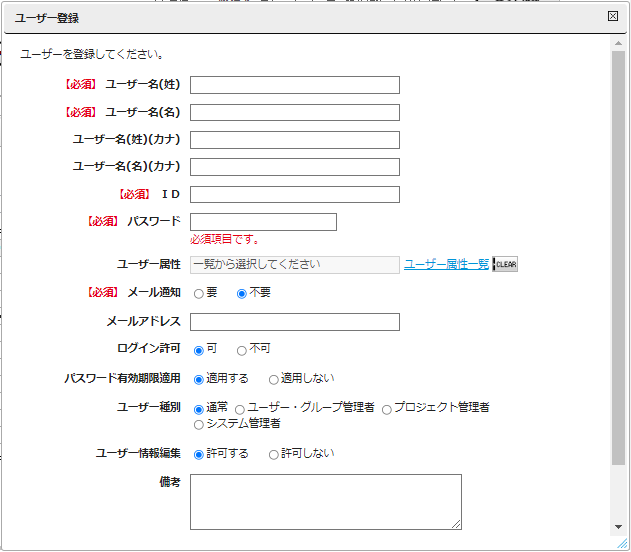Screen dimensions: 631x552
Task: Click the ユーザーを登録してください。 instruction text
Action: (x=92, y=54)
